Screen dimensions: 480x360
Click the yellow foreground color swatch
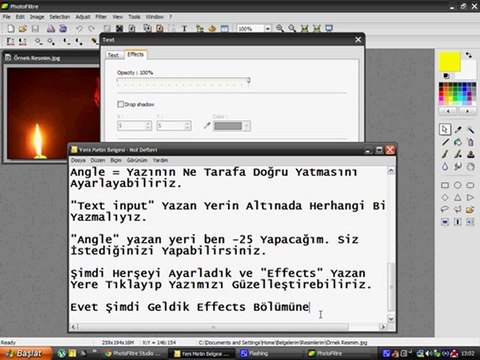[449, 62]
